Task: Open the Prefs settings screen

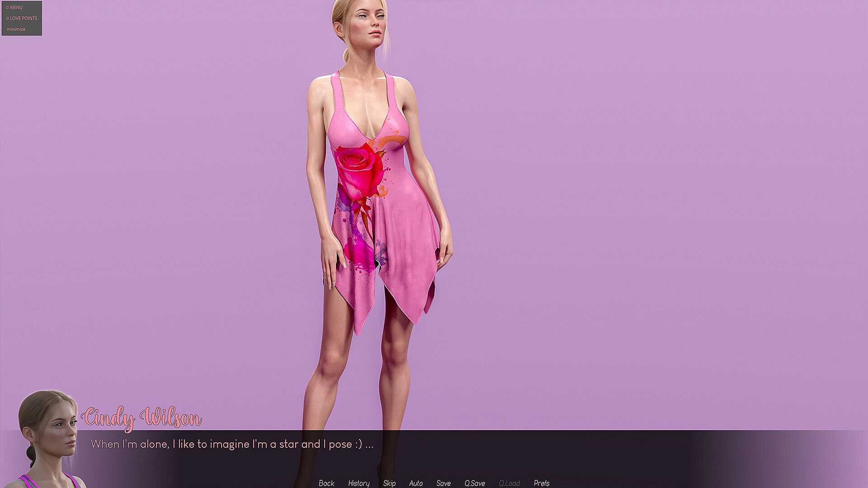Action: point(542,483)
